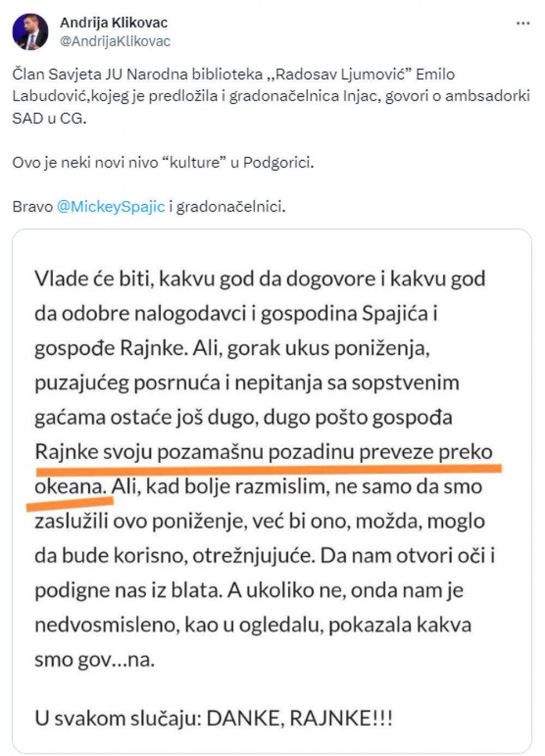The height and width of the screenshot is (756, 545).
Task: Click the @AndrijaKlikovac handle
Action: (115, 41)
